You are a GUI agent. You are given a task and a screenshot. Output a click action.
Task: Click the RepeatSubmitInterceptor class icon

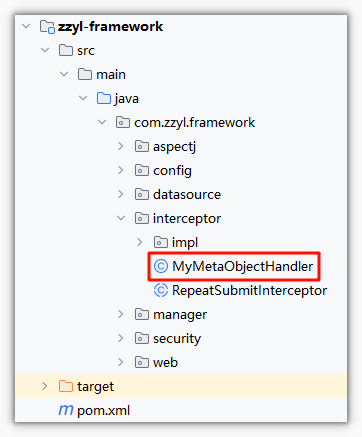tap(161, 290)
